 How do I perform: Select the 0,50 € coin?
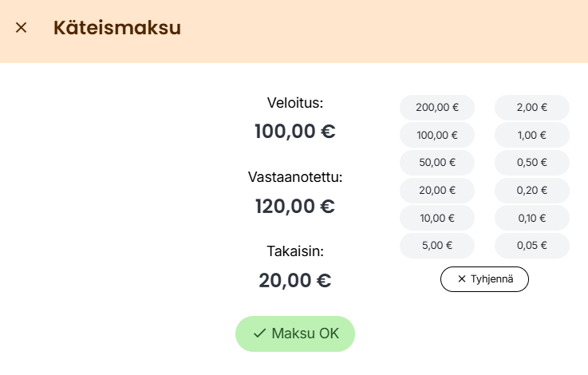tap(531, 162)
